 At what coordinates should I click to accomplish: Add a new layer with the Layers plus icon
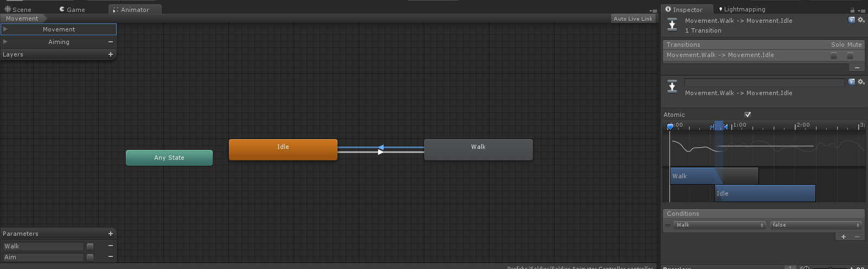(111, 54)
